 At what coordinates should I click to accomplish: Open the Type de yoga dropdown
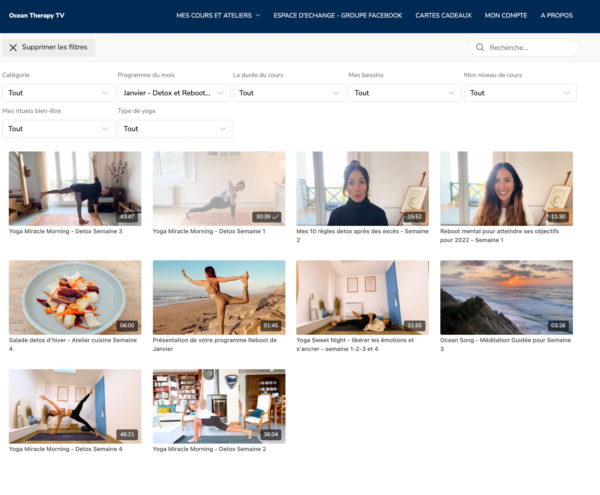pyautogui.click(x=175, y=128)
